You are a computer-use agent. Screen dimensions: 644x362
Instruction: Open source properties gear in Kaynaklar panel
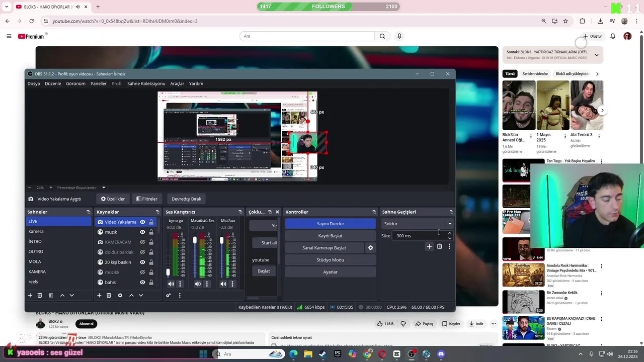click(120, 296)
